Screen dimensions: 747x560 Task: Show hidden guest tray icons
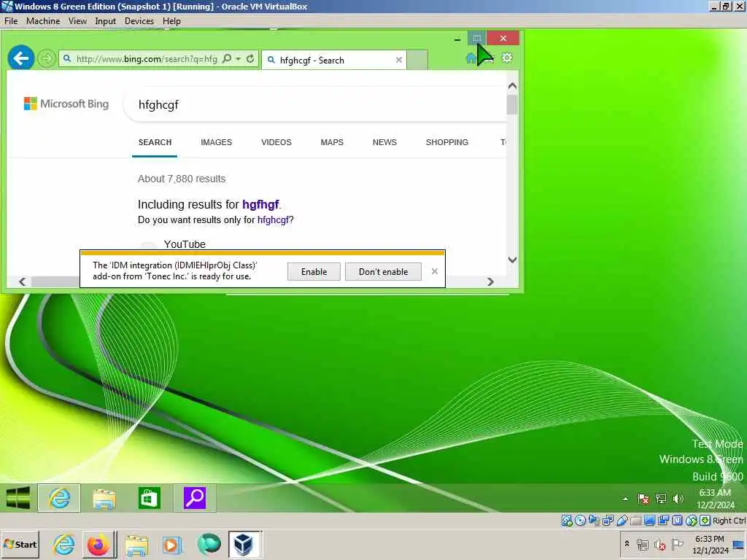click(x=625, y=499)
